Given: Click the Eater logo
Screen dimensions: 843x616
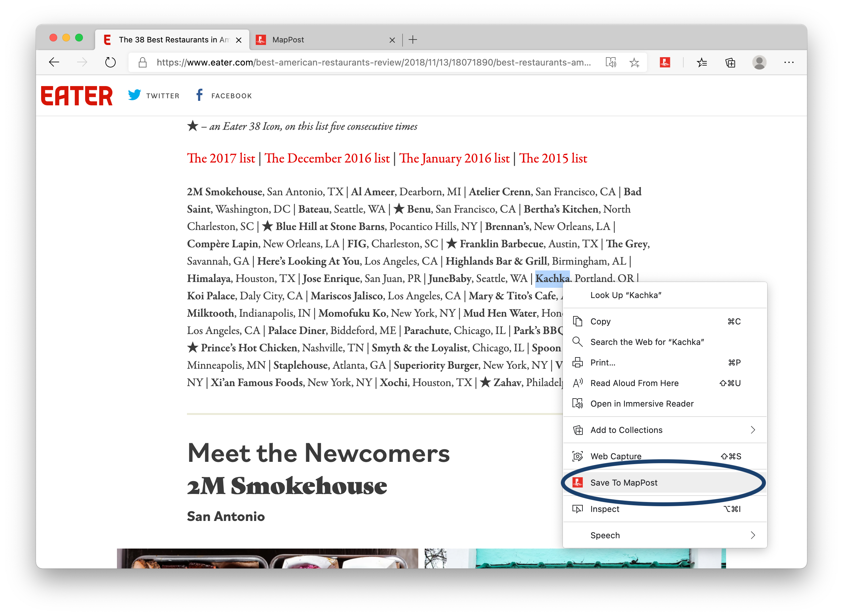Looking at the screenshot, I should click(76, 95).
